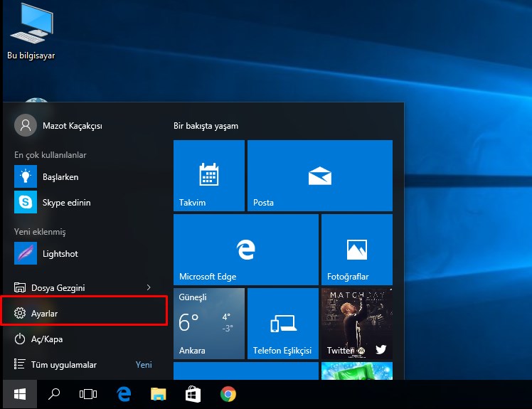Click the Windows Start button
The width and height of the screenshot is (532, 409).
pos(20,394)
